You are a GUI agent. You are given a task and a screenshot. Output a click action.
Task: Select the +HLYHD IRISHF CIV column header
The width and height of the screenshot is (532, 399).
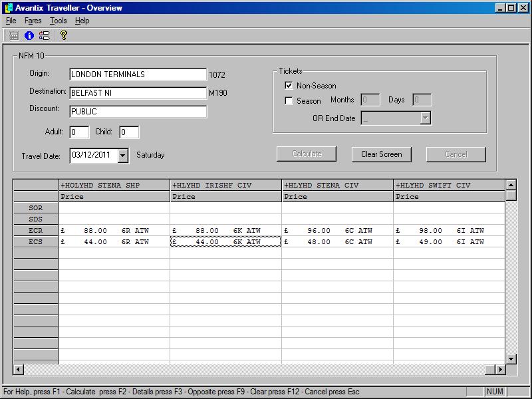pos(225,186)
